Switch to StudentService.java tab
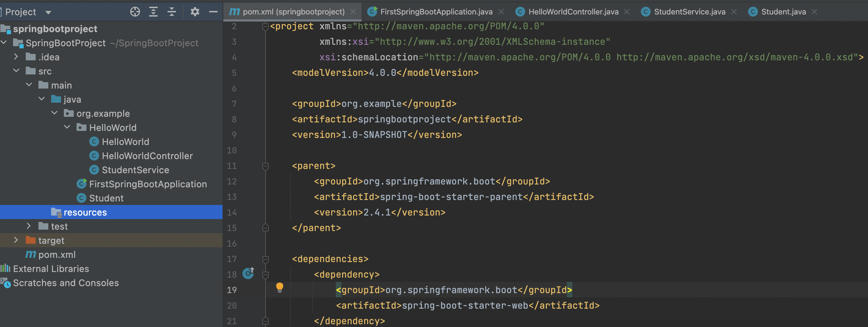 point(690,11)
